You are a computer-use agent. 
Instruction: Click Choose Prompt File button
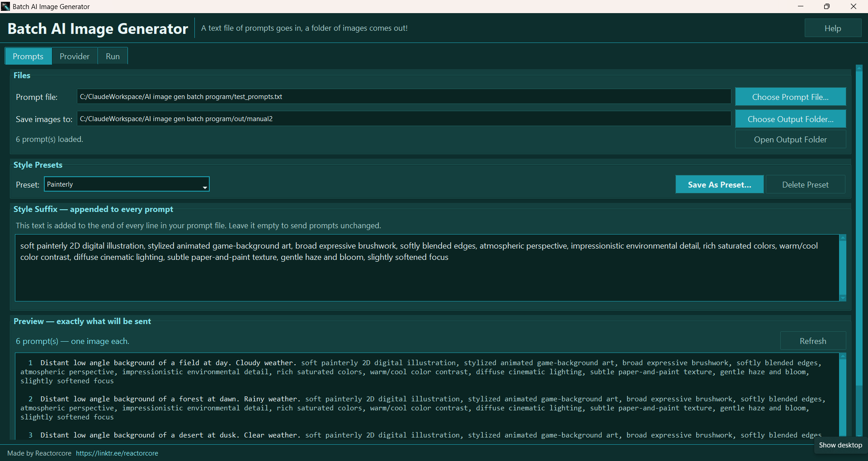point(790,97)
